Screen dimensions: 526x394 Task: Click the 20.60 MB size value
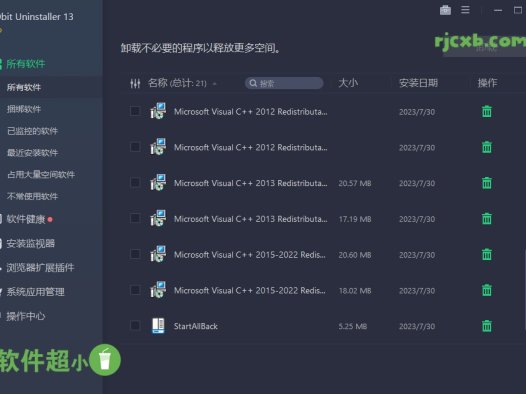click(355, 255)
